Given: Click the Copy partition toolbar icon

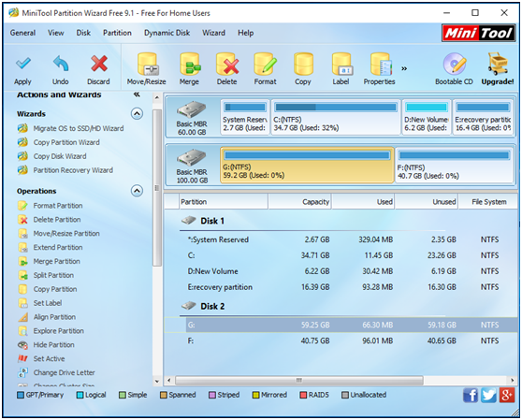Looking at the screenshot, I should [303, 64].
